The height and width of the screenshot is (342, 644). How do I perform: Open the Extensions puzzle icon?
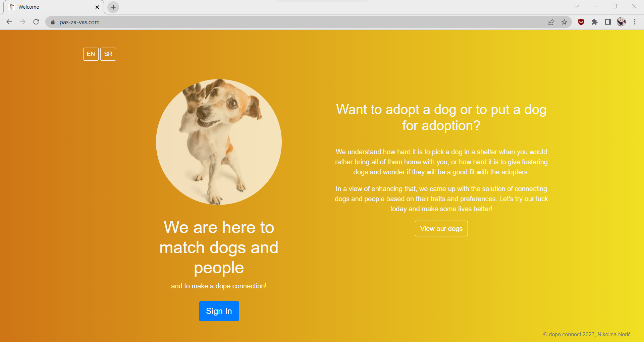(595, 22)
